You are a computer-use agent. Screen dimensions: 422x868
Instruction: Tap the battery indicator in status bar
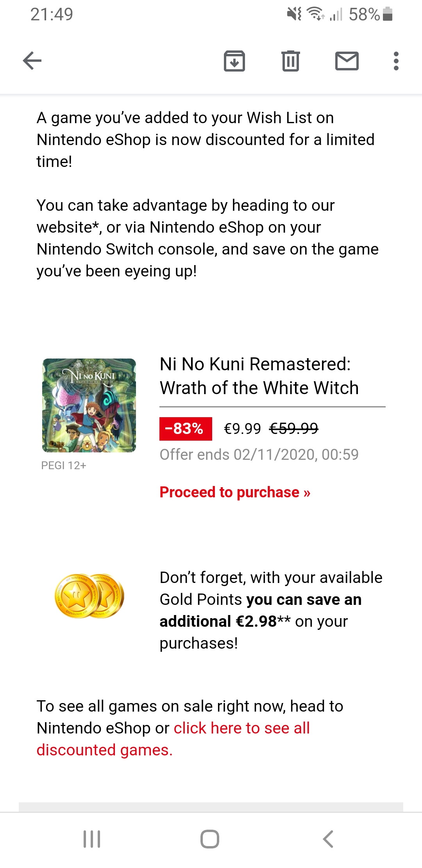387,14
